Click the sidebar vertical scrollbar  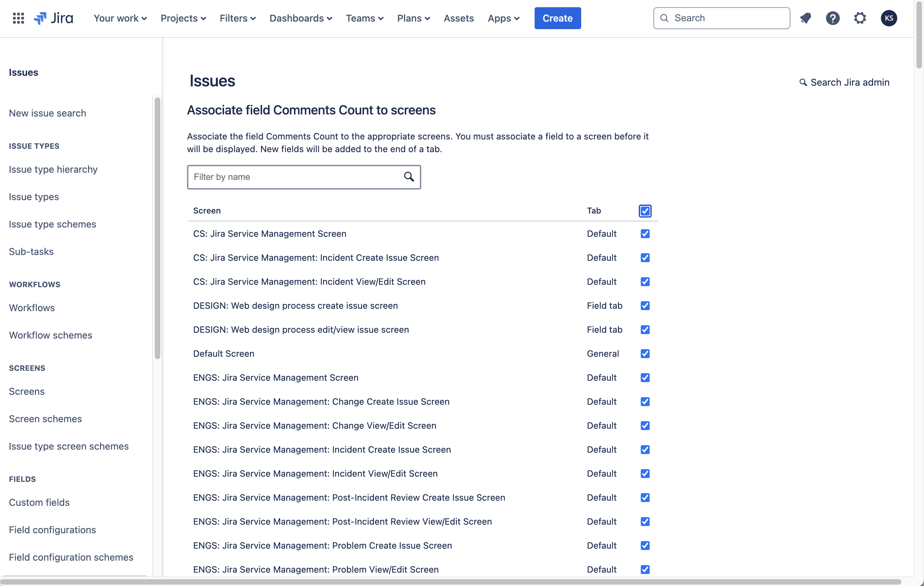[x=157, y=228]
